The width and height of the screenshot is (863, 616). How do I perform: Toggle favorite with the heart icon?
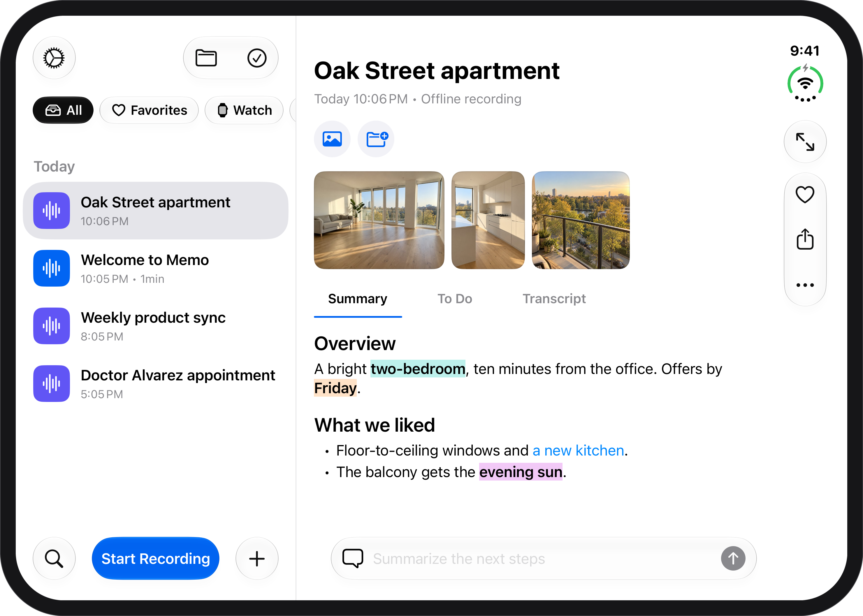[x=805, y=195]
